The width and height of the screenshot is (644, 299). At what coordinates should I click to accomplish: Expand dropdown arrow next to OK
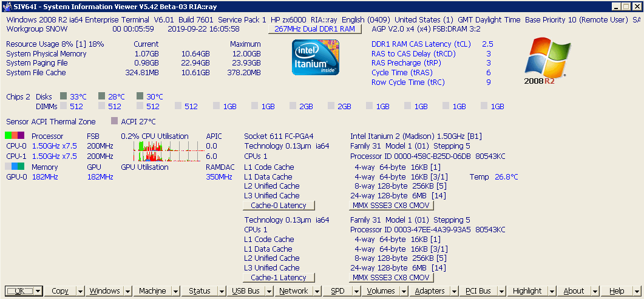[x=38, y=291]
